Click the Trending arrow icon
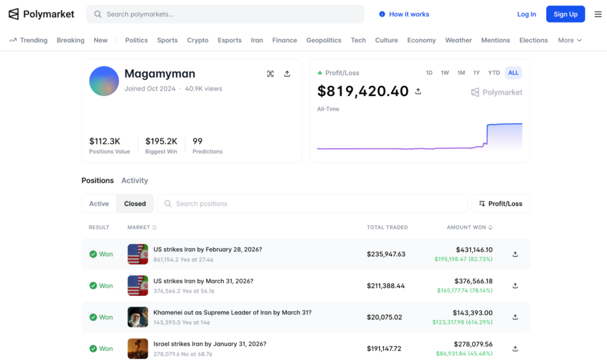 [13, 40]
